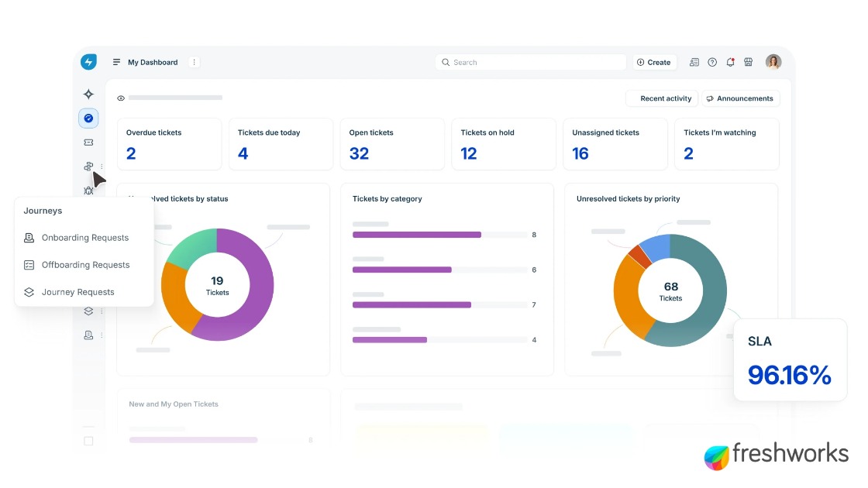Click the SLA 96.16% card
Image resolution: width=868 pixels, height=488 pixels.
coord(790,359)
